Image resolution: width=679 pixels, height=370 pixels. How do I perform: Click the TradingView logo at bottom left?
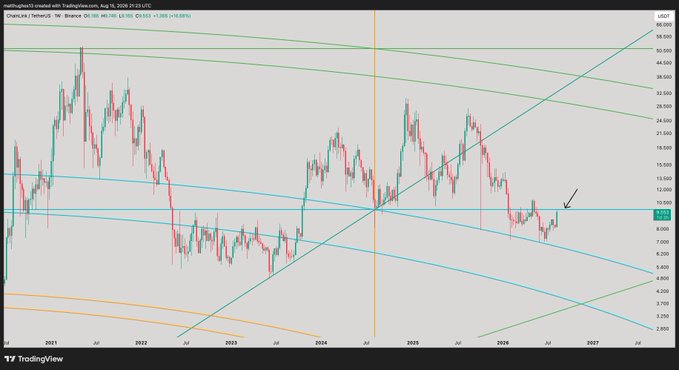pos(34,359)
